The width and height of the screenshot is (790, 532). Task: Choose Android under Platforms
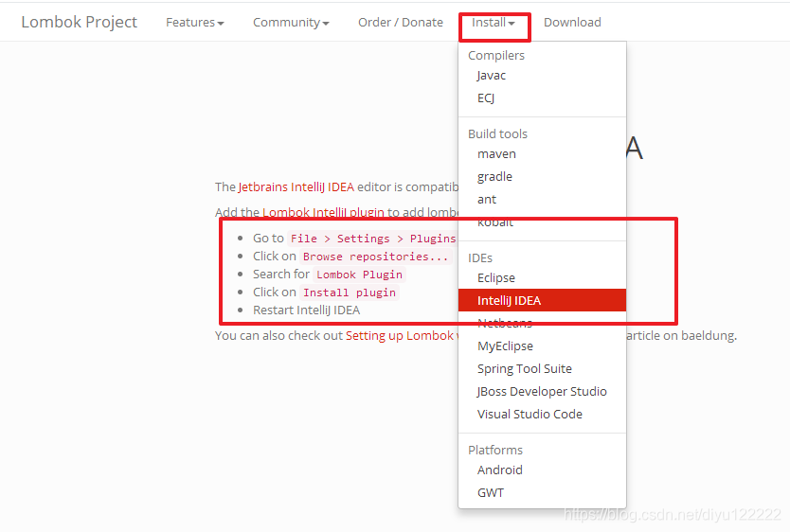pos(542,470)
